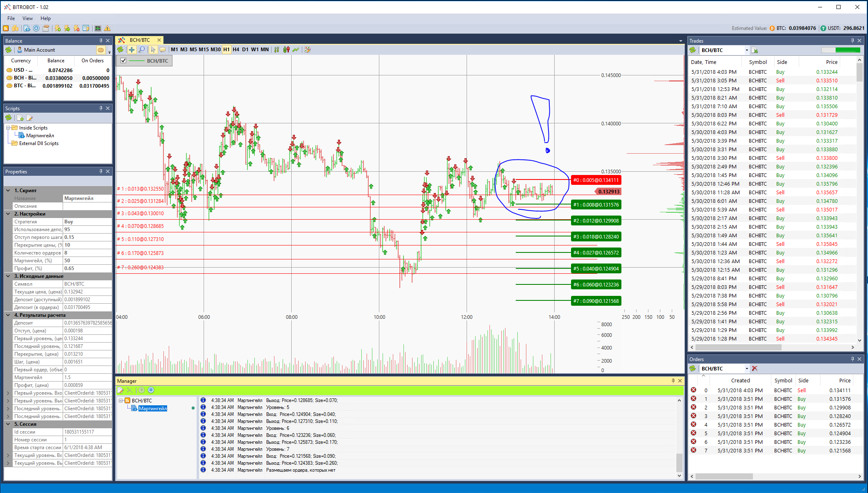868x493 pixels.
Task: Collapse the Inside Scripts tree node
Action: pyautogui.click(x=8, y=128)
